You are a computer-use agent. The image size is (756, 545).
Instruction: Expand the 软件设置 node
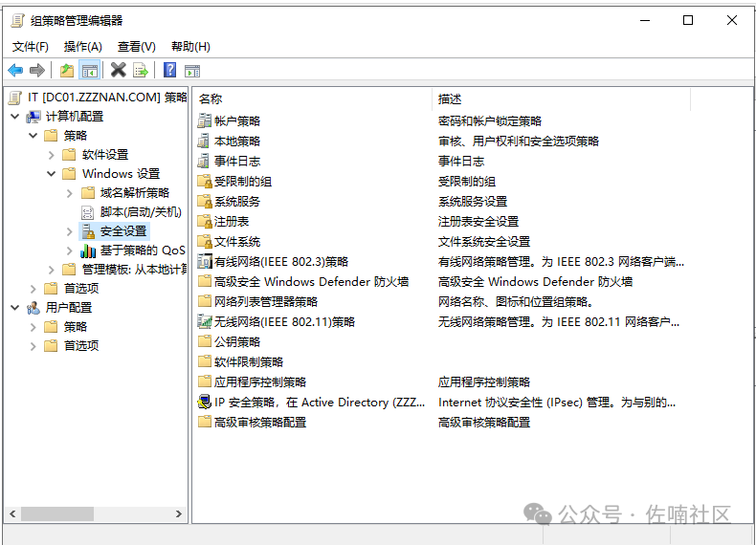coord(51,155)
